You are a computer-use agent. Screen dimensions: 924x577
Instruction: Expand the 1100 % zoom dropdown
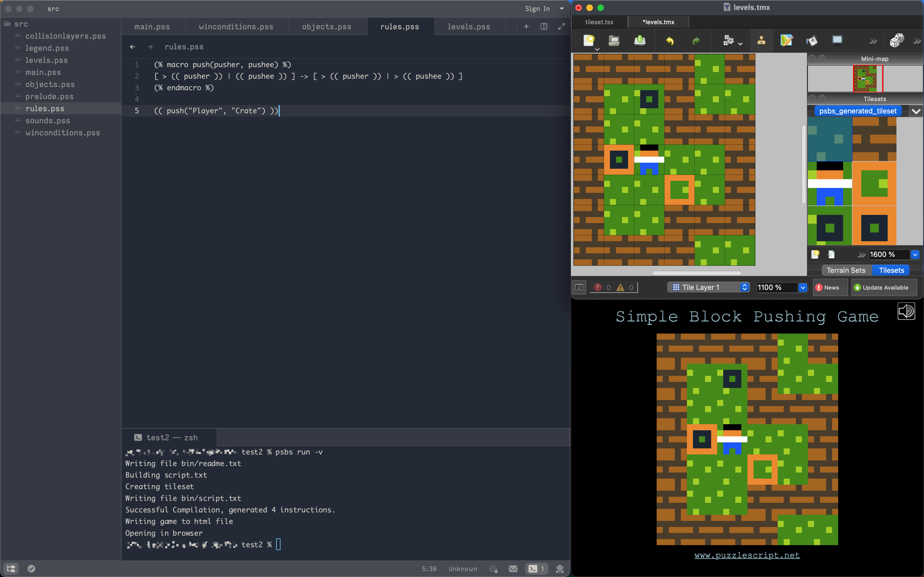[x=802, y=287]
